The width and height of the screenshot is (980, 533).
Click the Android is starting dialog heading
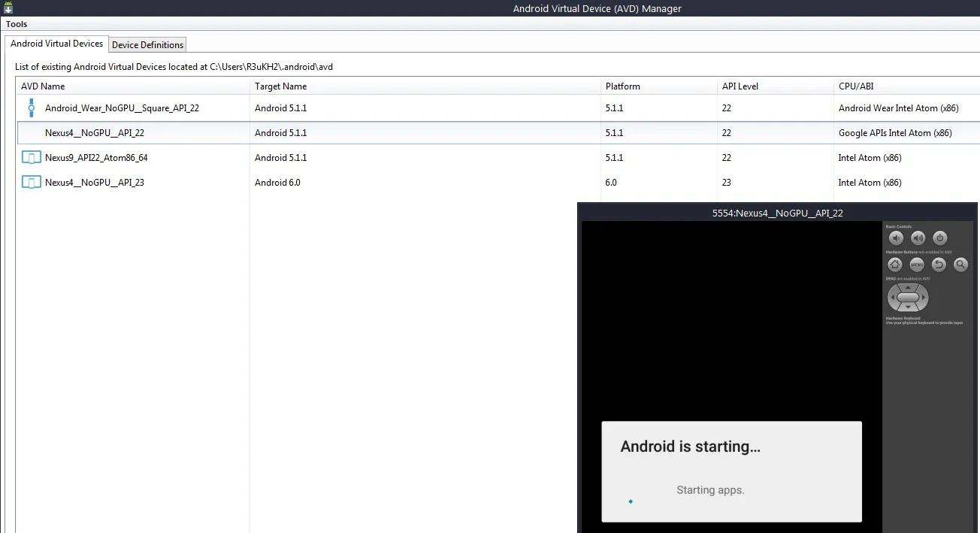click(x=691, y=447)
